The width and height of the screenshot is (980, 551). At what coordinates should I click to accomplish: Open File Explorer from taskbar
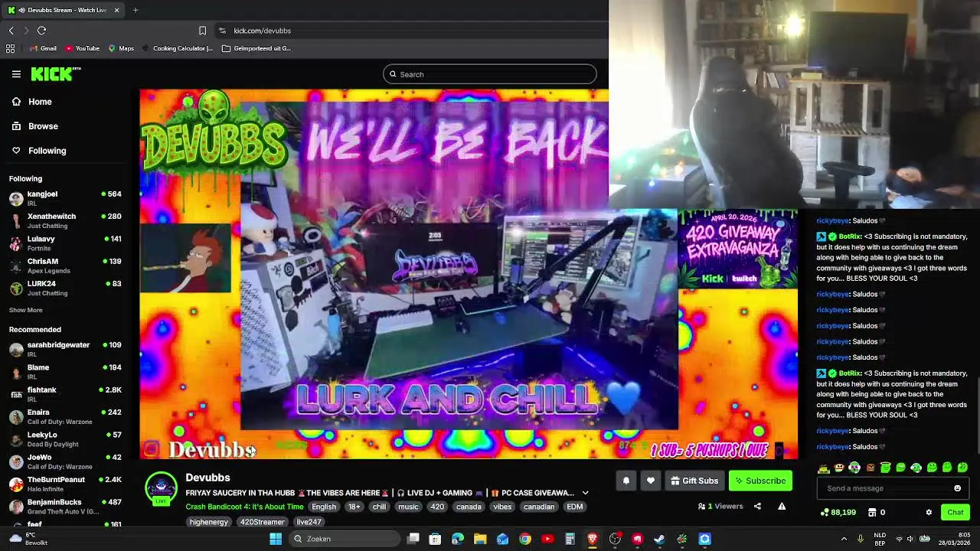coord(480,539)
